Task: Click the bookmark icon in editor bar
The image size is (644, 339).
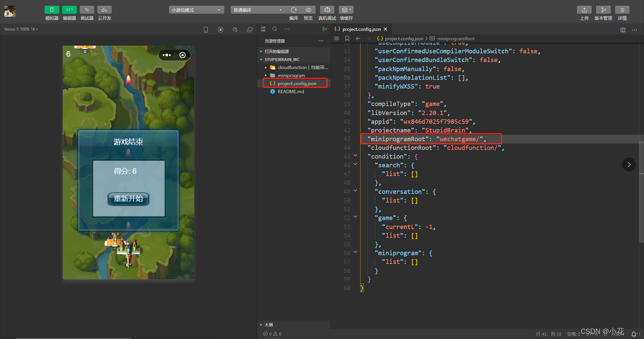Action: tap(347, 38)
